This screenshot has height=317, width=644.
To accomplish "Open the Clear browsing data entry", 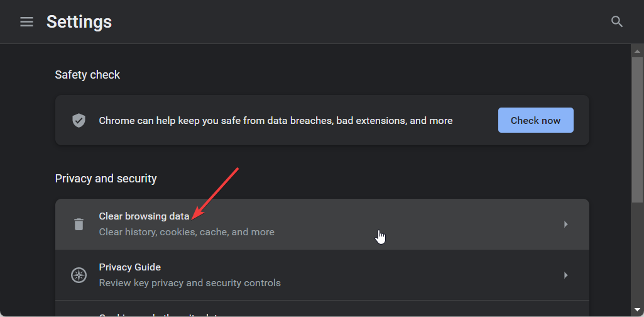I will [144, 216].
